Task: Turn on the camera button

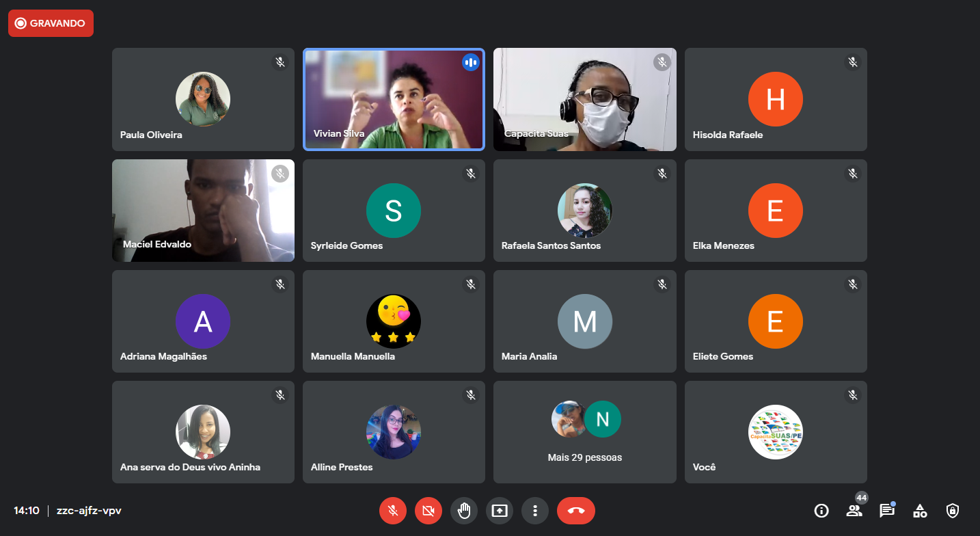Action: pos(428,511)
